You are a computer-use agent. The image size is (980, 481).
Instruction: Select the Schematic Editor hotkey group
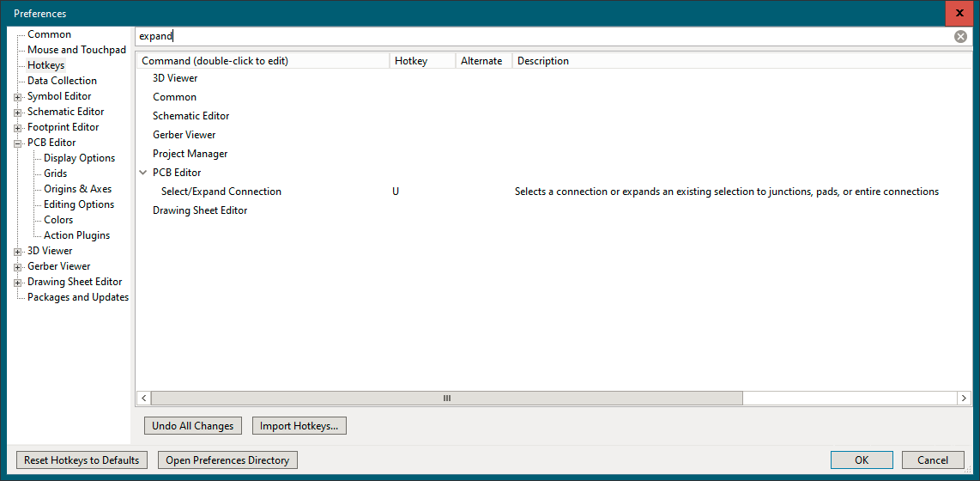pos(191,116)
